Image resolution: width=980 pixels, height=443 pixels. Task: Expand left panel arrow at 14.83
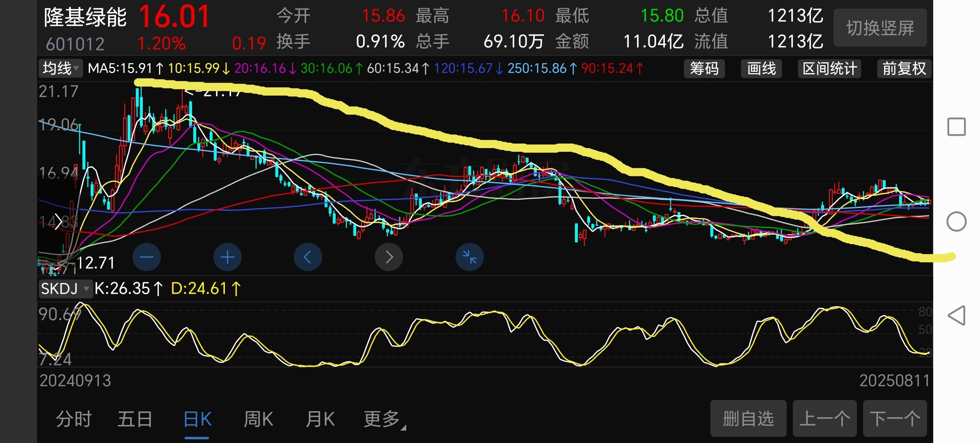(58, 222)
